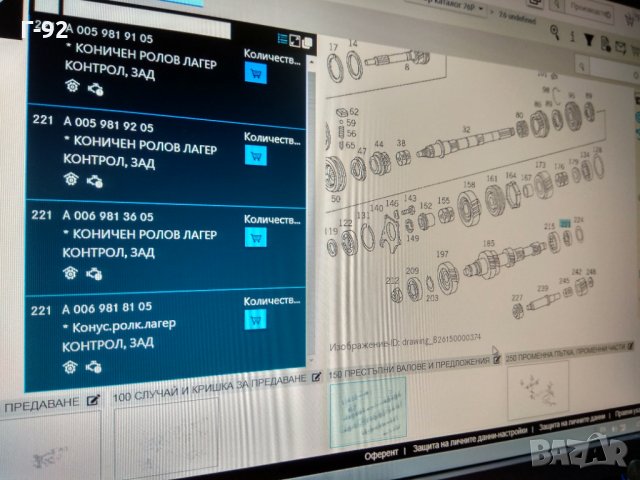Image resolution: width=640 pixels, height=480 pixels.
Task: Open the replacement chain icon under A 005 981 92 05
Action: [95, 181]
